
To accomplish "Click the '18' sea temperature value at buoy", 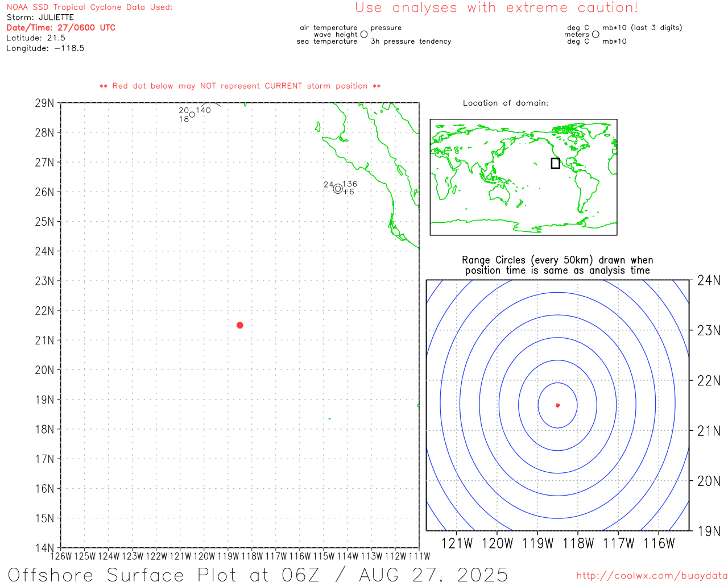I will pyautogui.click(x=184, y=119).
